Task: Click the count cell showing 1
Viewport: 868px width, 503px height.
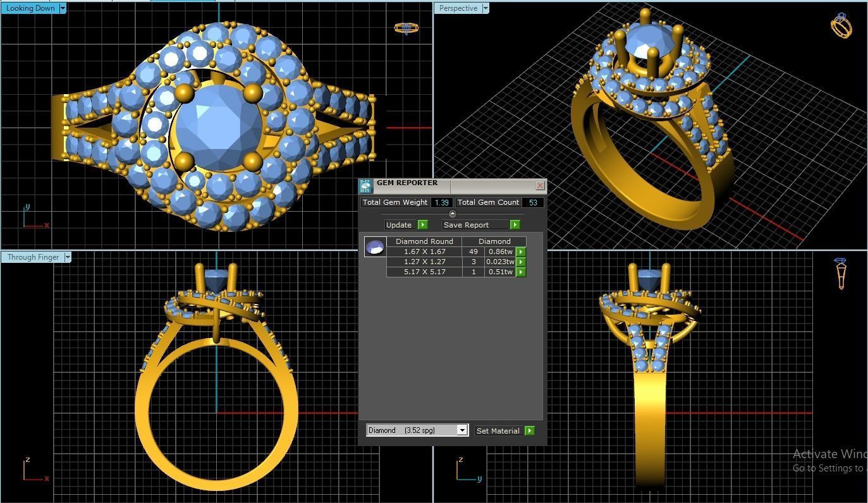Action: [474, 272]
